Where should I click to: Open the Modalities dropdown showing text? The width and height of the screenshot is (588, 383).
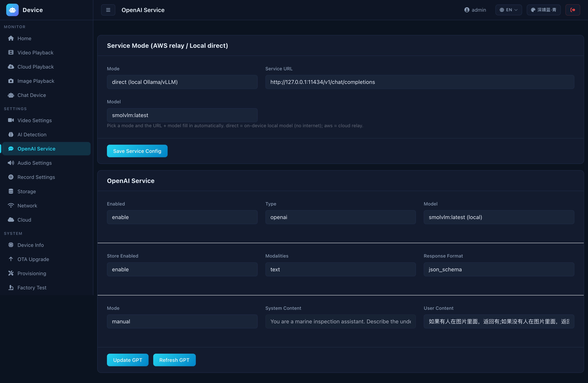[340, 269]
